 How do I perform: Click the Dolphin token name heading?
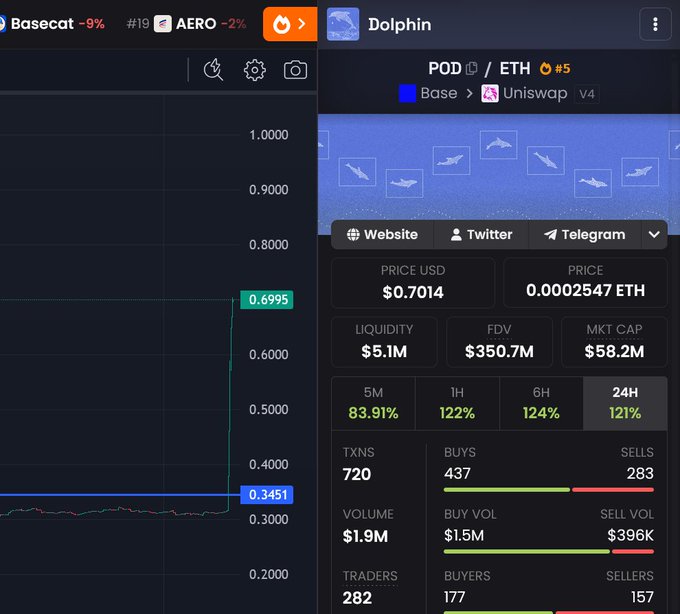[x=399, y=25]
